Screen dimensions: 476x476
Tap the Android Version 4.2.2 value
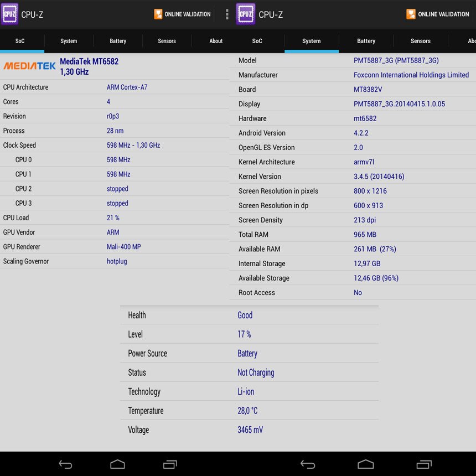click(x=361, y=133)
